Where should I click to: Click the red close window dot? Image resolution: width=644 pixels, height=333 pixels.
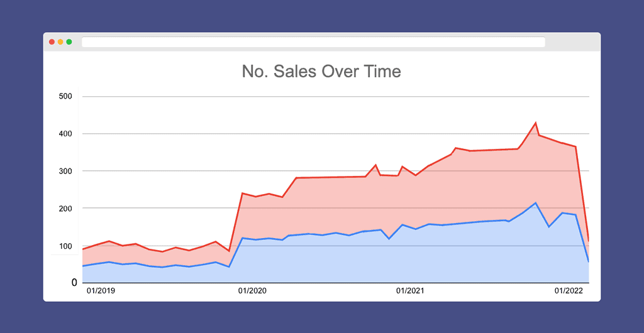pyautogui.click(x=52, y=42)
